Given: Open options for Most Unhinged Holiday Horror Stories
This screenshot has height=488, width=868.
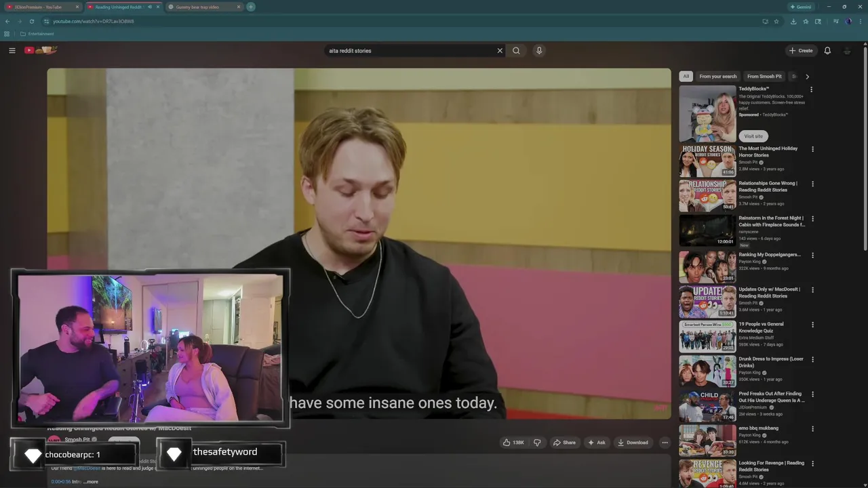Looking at the screenshot, I should pos(812,149).
